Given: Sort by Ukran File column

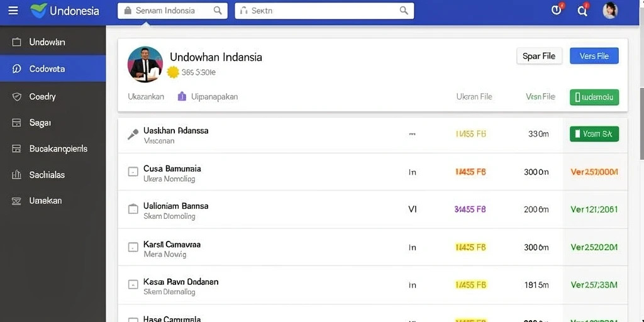Looking at the screenshot, I should click(474, 96).
